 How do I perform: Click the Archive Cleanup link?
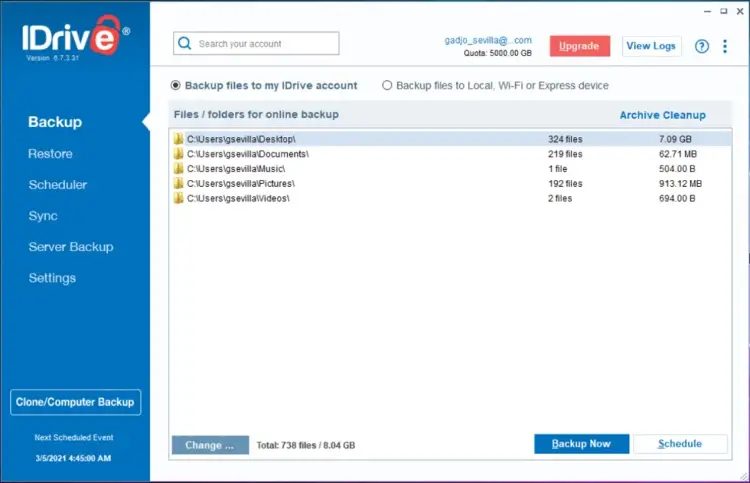coord(662,115)
